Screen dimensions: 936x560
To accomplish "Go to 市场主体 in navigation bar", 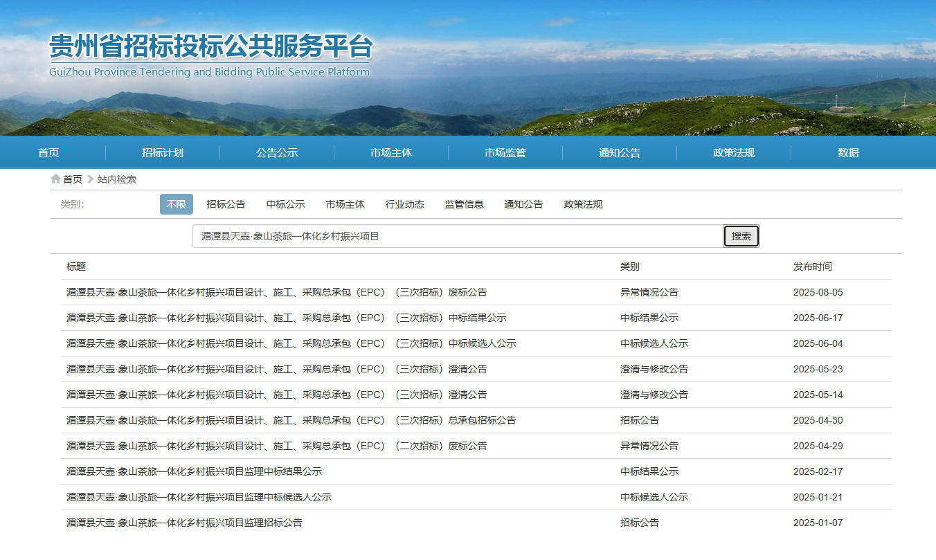I will (391, 153).
